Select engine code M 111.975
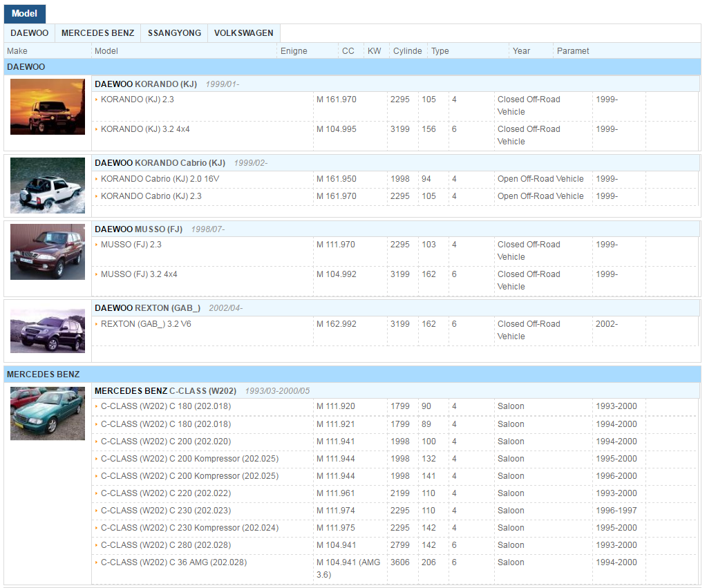The width and height of the screenshot is (707, 588). 336,528
